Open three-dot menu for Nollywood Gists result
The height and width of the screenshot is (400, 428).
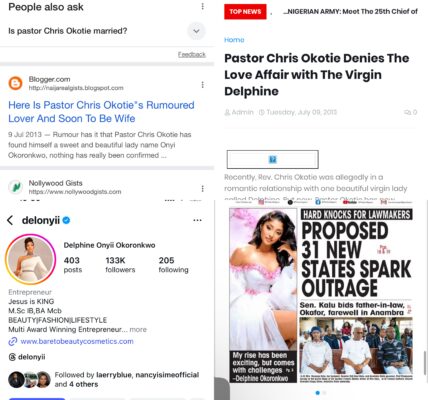pos(202,189)
